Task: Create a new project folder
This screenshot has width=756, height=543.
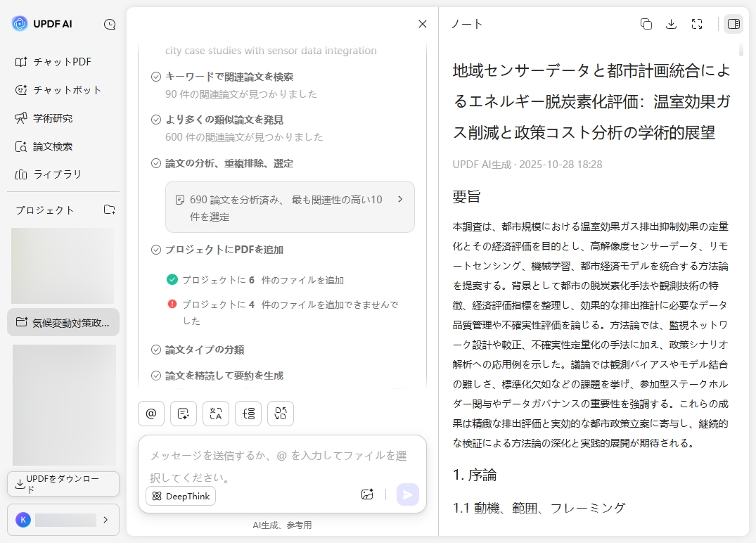Action: point(109,210)
